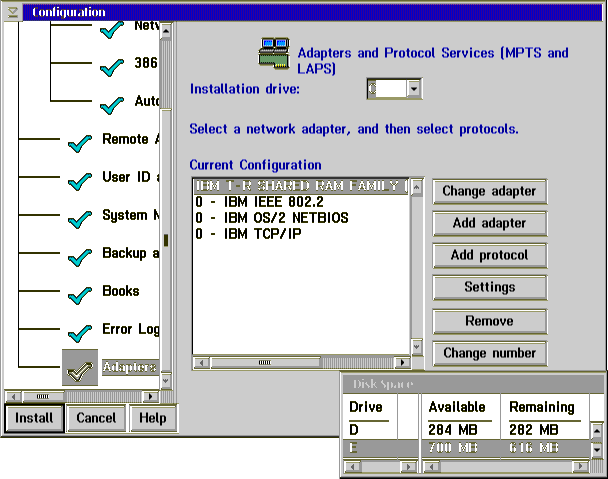Toggle the checkmark next to Remote

[80, 143]
